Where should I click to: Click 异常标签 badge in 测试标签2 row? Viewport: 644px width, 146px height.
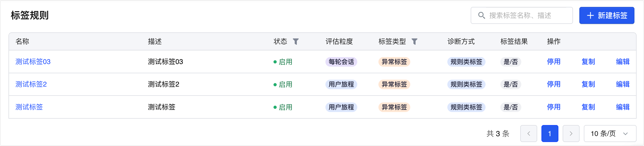[394, 84]
